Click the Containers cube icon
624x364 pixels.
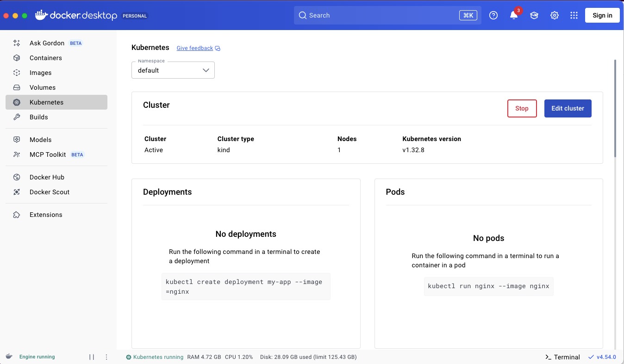tap(17, 58)
